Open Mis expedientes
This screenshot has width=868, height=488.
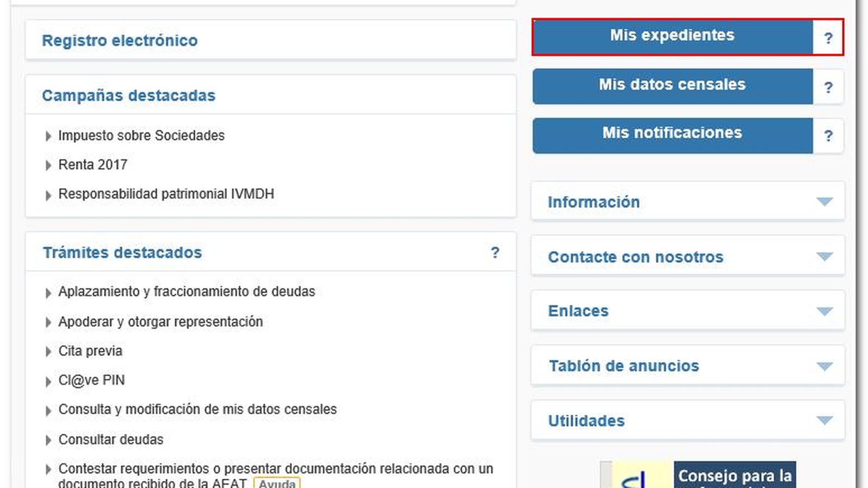(x=673, y=36)
